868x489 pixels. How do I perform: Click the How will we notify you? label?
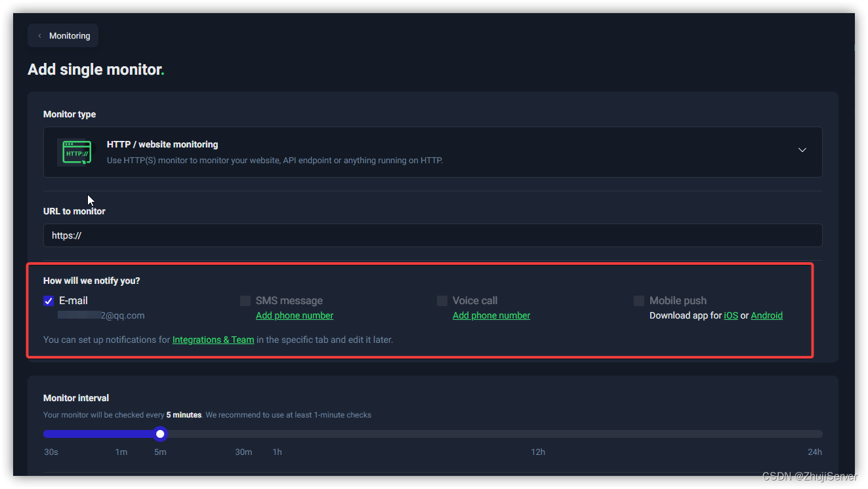(x=92, y=281)
